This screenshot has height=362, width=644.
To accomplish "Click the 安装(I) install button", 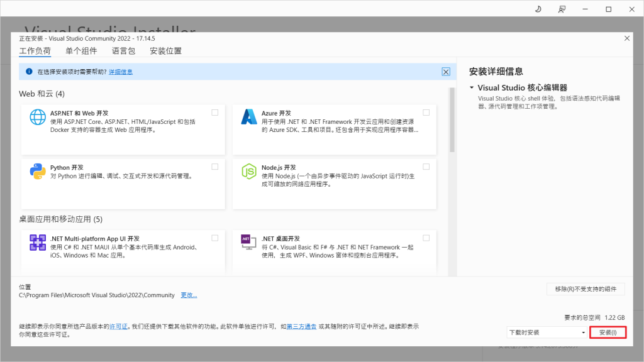I will (608, 332).
